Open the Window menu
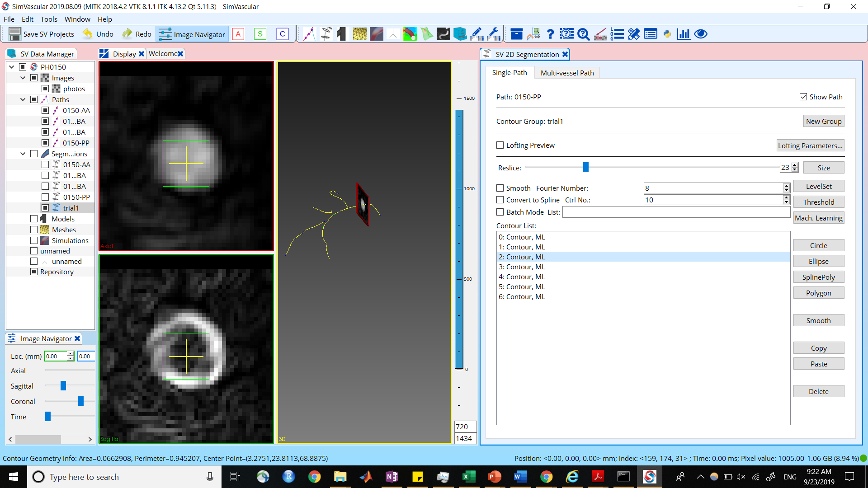 (x=77, y=19)
